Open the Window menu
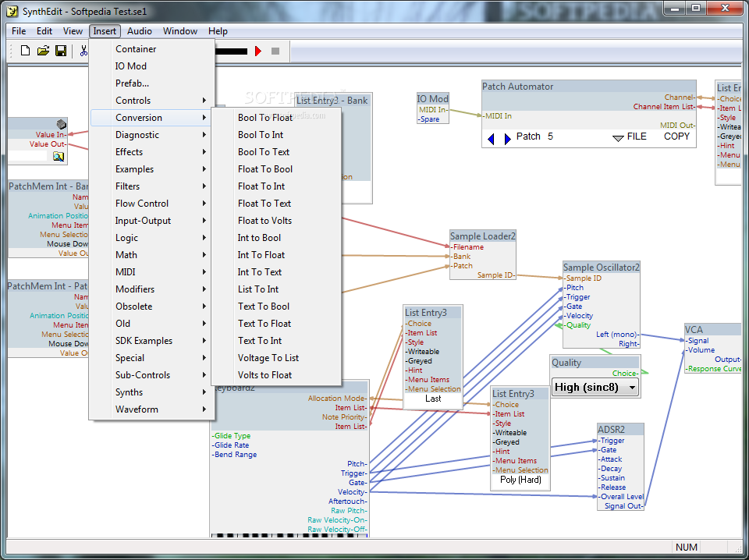This screenshot has height=560, width=749. (x=180, y=31)
